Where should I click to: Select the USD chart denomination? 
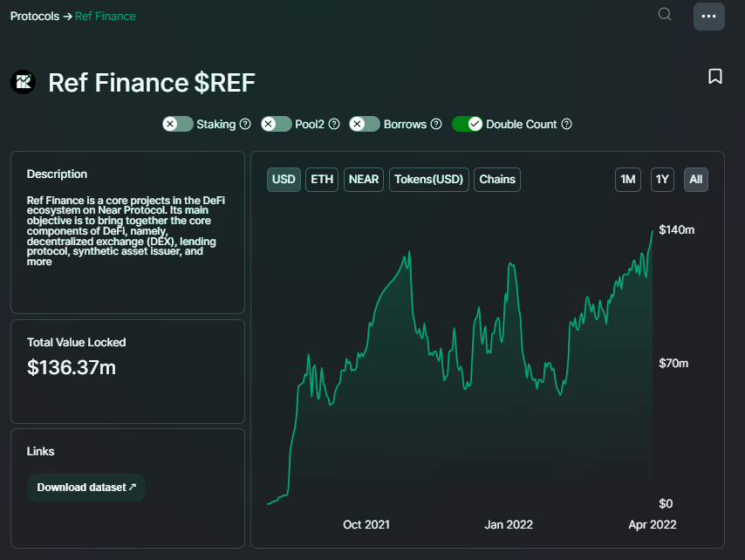coord(284,180)
